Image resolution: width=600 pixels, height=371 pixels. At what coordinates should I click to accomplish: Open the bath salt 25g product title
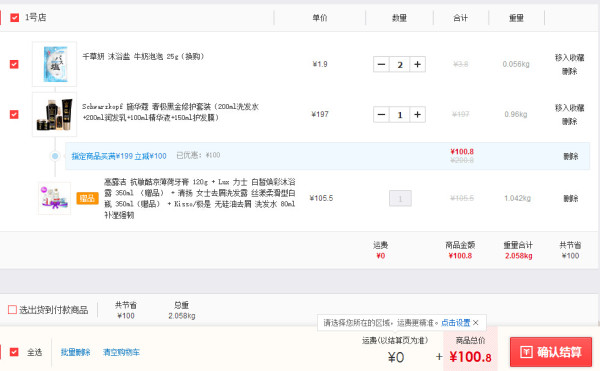[143, 57]
